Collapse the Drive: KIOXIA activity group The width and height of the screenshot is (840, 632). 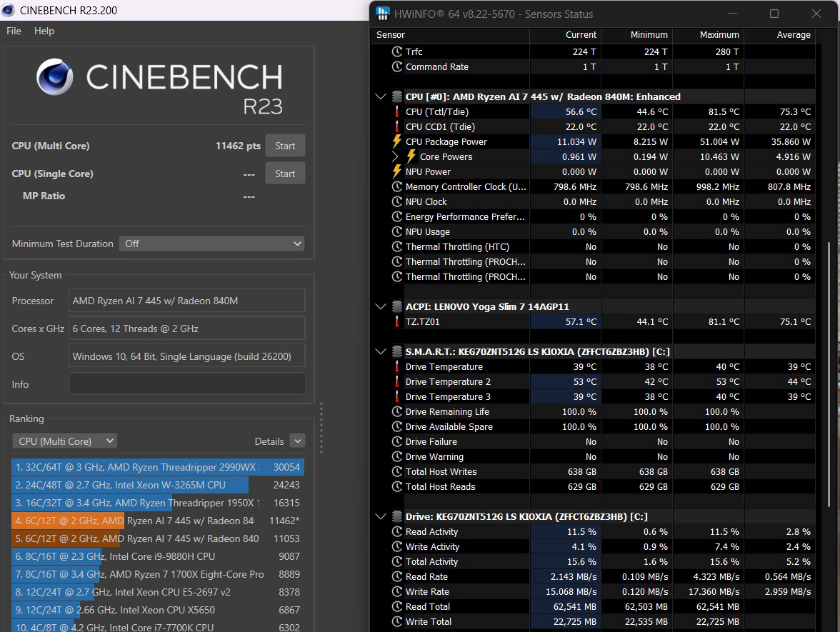click(380, 516)
